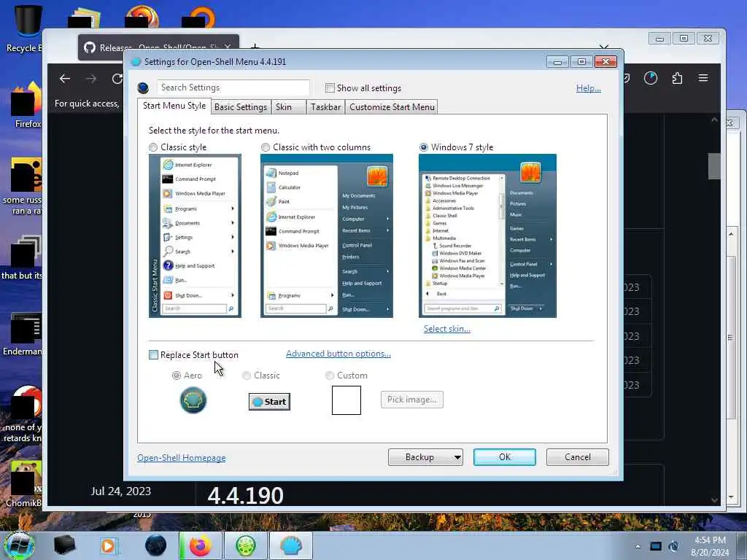
Task: Choose the Aero start button radio option
Action: tap(177, 376)
